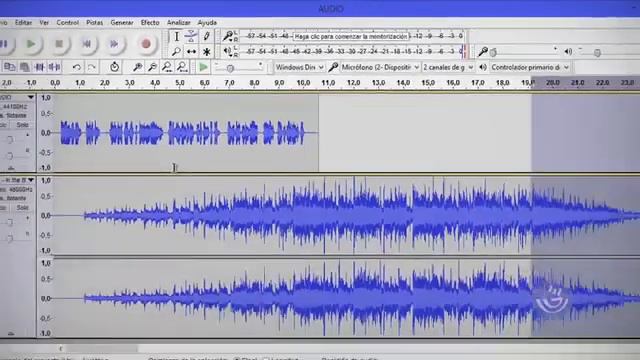Viewport: 640px width, 360px height.
Task: Select the Multi-Tool asterisk
Action: [x=207, y=52]
